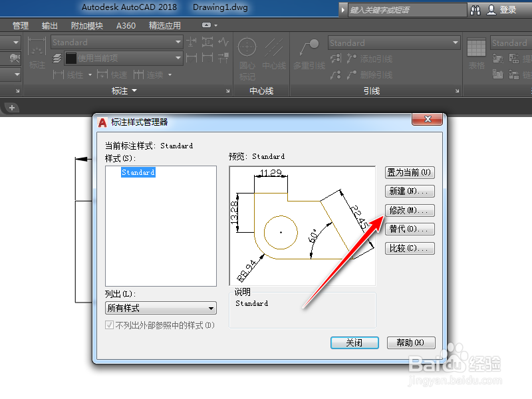
Task: Click the collect multileaders icon
Action: [336, 74]
